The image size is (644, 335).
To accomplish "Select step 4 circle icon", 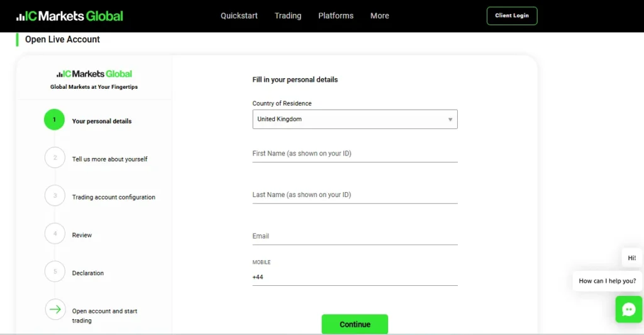I will coord(55,234).
